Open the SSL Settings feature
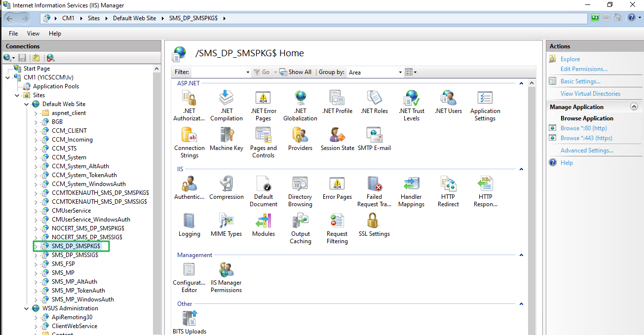The width and height of the screenshot is (644, 335). (374, 225)
